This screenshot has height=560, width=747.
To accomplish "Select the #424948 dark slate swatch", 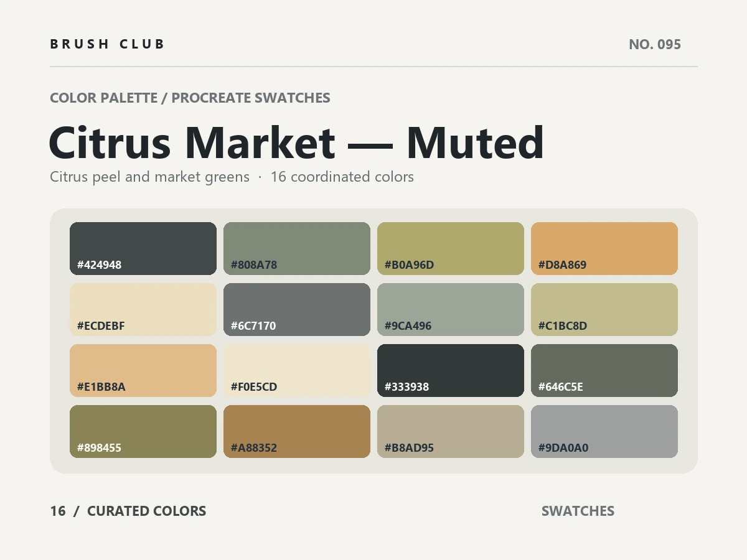I will pyautogui.click(x=143, y=248).
